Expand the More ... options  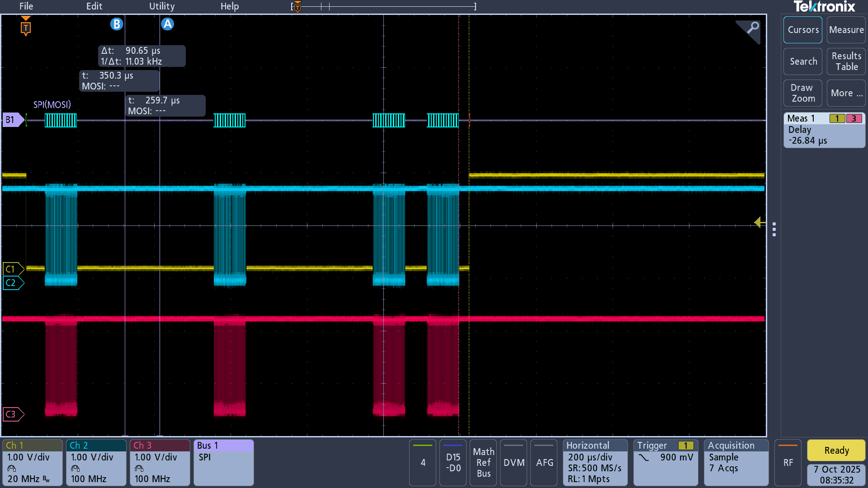846,93
